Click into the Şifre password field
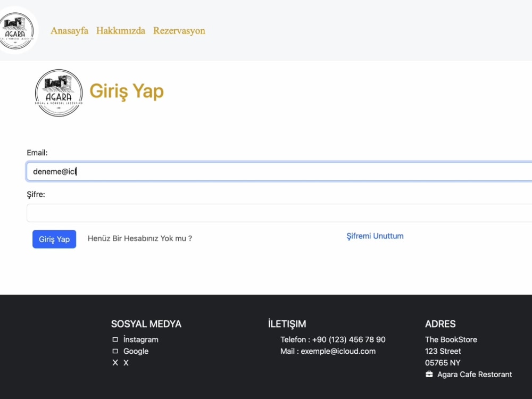 point(279,213)
